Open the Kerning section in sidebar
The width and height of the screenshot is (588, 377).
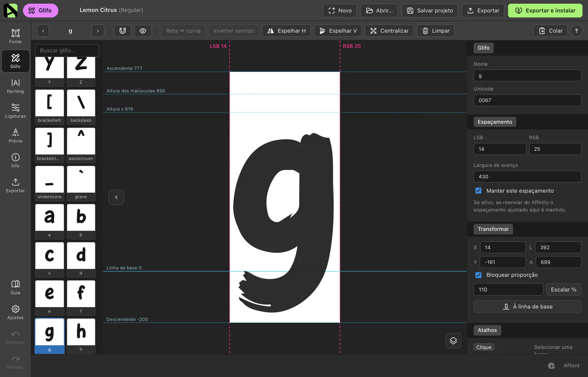15,86
